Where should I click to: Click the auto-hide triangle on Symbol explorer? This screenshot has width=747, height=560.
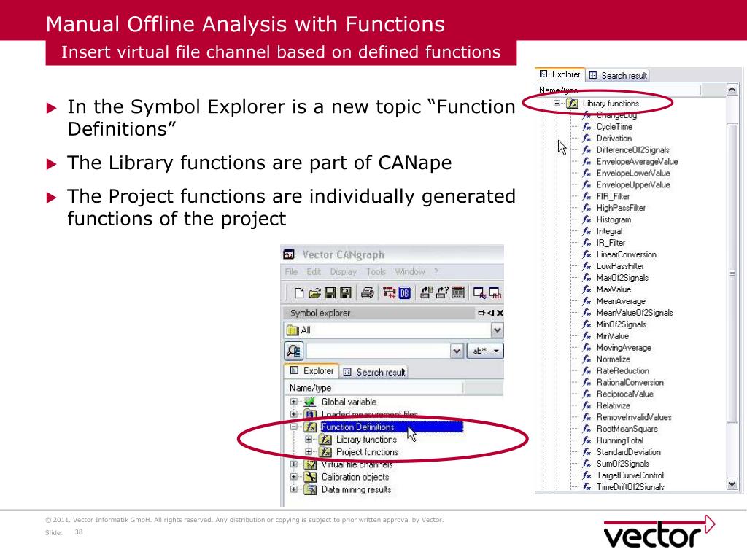click(x=491, y=313)
